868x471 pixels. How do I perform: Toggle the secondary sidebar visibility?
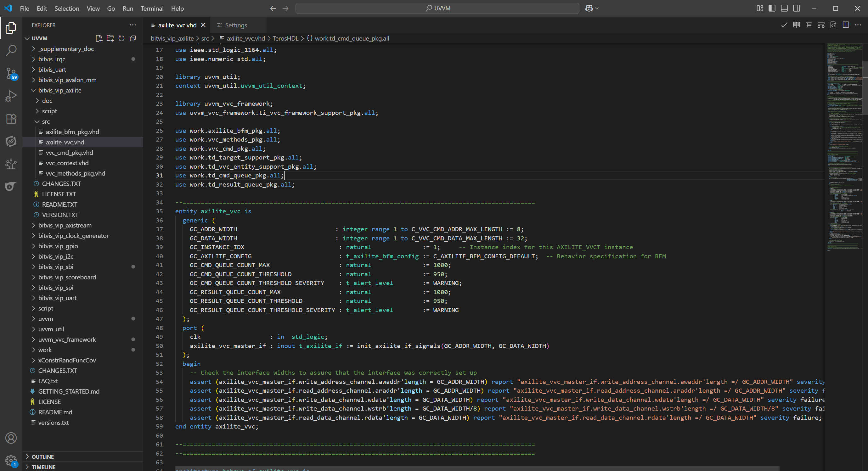pyautogui.click(x=797, y=8)
